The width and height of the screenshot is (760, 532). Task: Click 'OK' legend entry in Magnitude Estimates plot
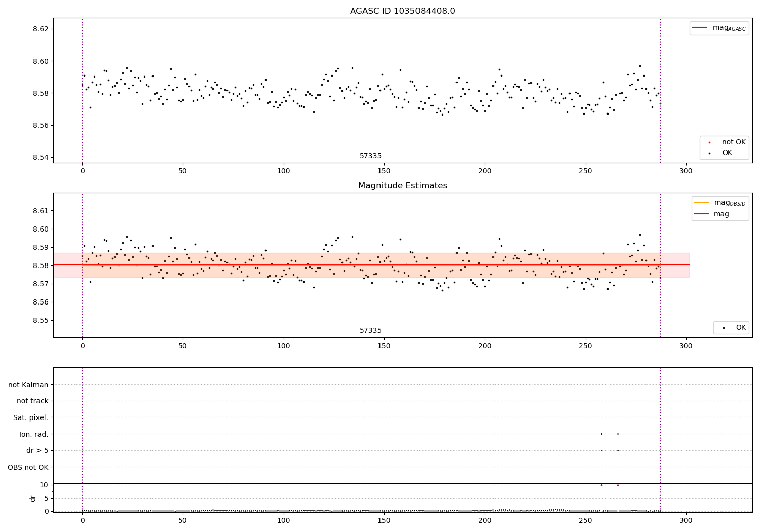point(734,328)
